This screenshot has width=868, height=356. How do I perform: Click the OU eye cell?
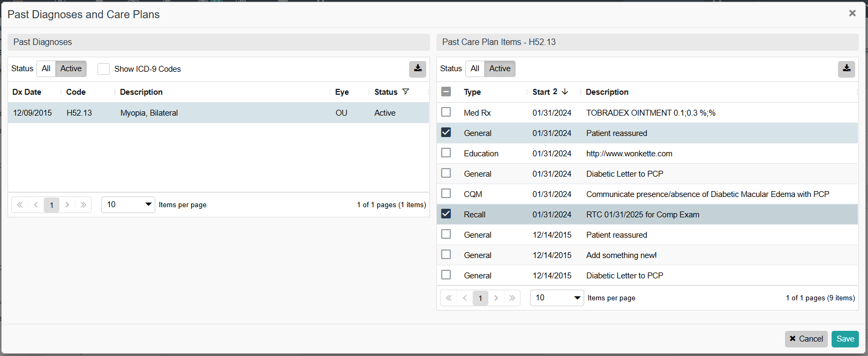point(342,113)
